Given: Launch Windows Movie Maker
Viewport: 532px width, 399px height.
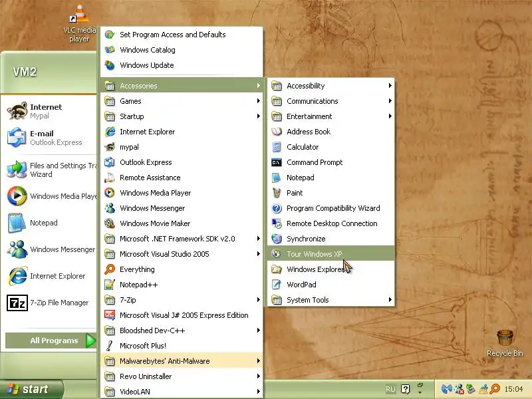Looking at the screenshot, I should pyautogui.click(x=182, y=223).
